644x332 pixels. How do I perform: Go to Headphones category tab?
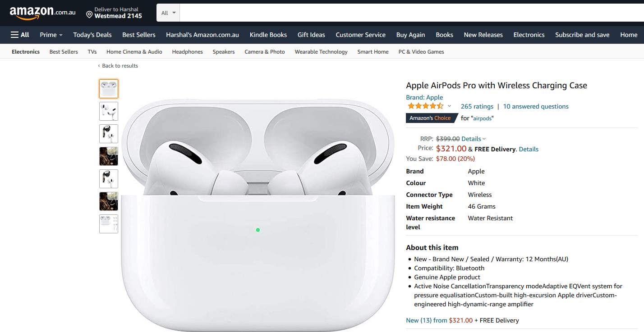pos(187,52)
